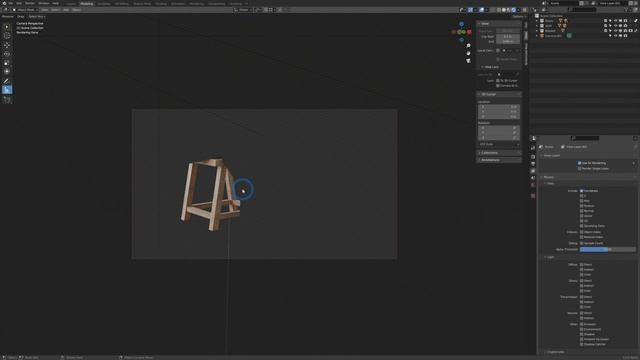Viewport: 640px width, 360px height.
Task: Expand the Collections panel
Action: (x=499, y=153)
